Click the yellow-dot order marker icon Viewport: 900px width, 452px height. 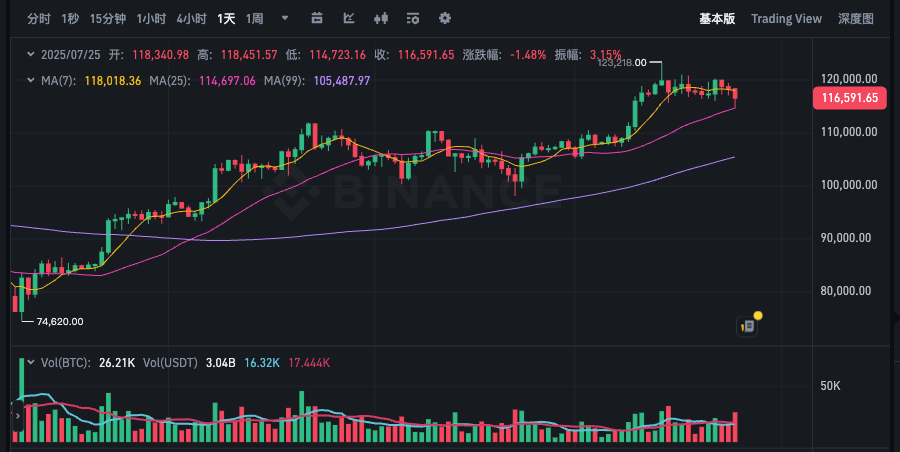pyautogui.click(x=747, y=325)
